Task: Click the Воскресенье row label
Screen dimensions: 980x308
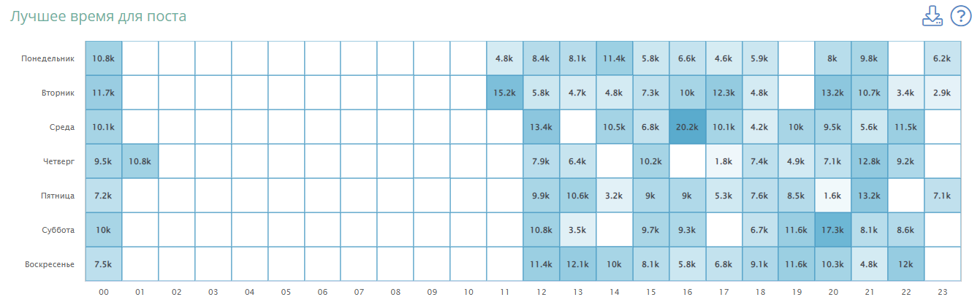Action: 48,264
